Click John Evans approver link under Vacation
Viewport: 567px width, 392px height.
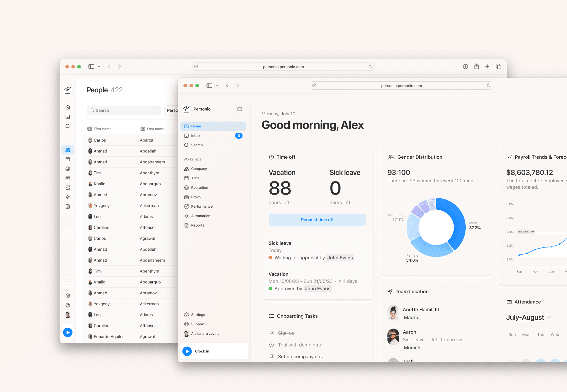(317, 289)
